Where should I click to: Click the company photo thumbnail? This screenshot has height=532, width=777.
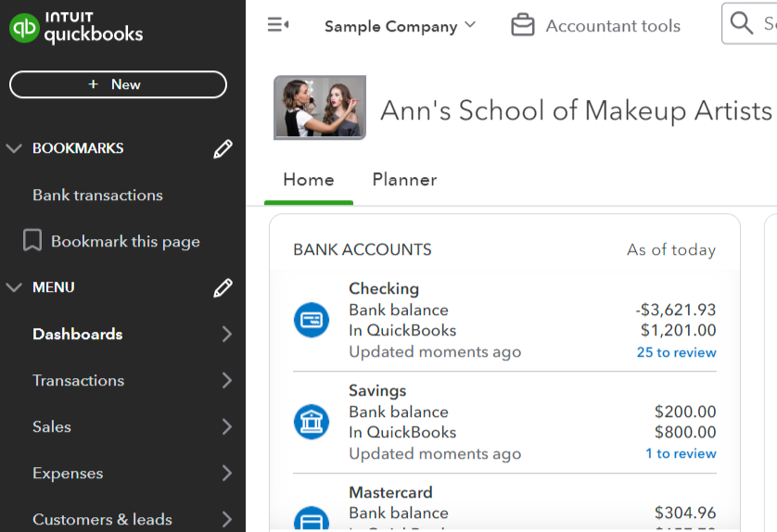320,108
